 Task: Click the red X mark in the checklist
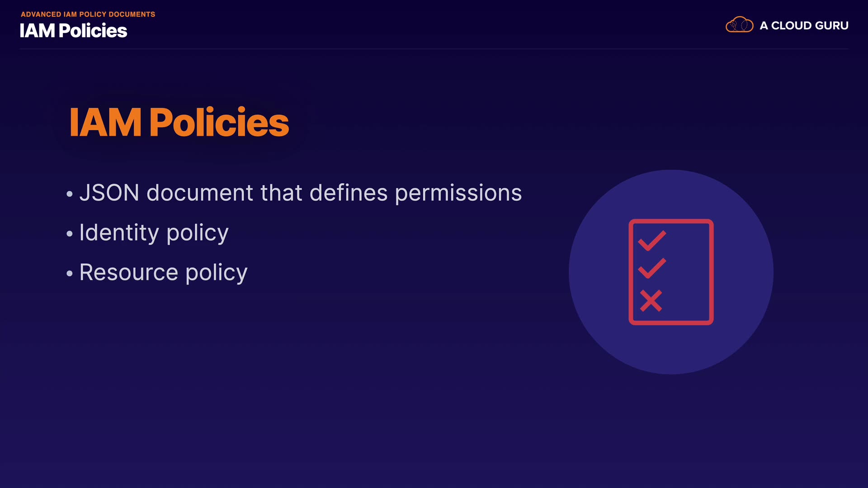tap(651, 300)
